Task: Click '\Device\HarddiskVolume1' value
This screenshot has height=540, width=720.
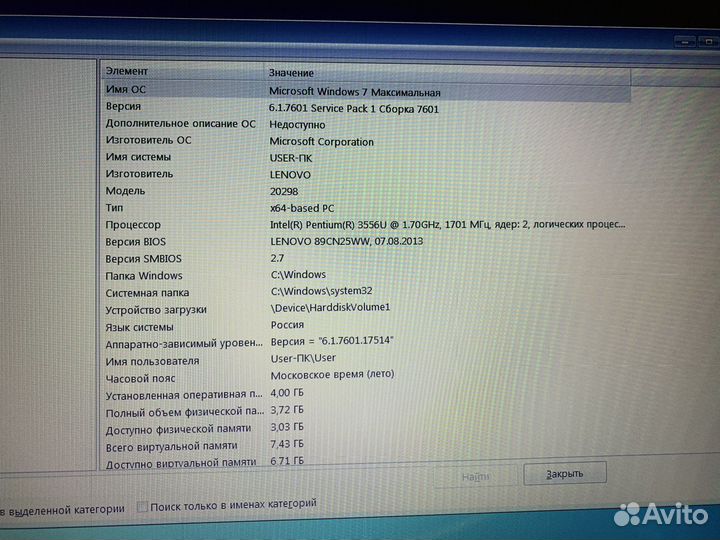Action: (330, 307)
